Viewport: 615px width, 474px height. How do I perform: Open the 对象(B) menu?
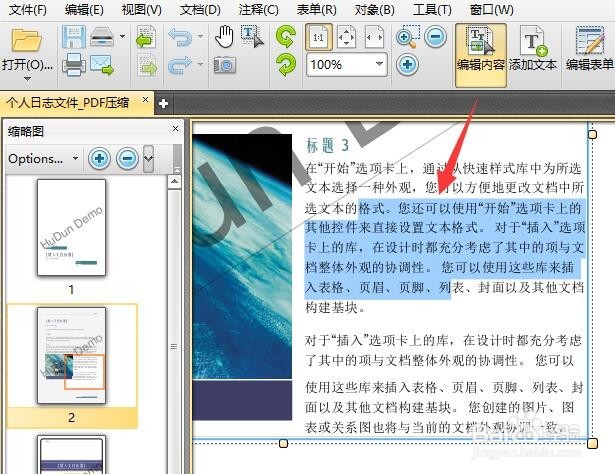coord(375,9)
